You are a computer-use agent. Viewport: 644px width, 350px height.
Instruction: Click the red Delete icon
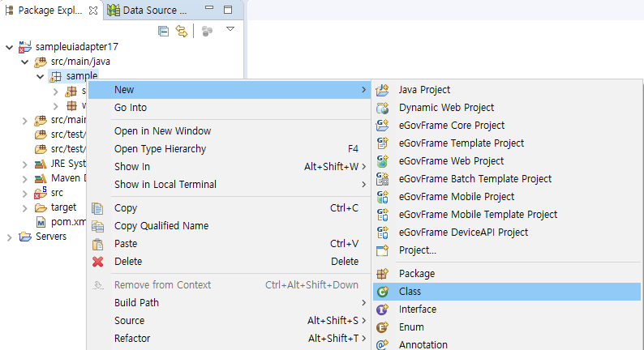point(98,262)
